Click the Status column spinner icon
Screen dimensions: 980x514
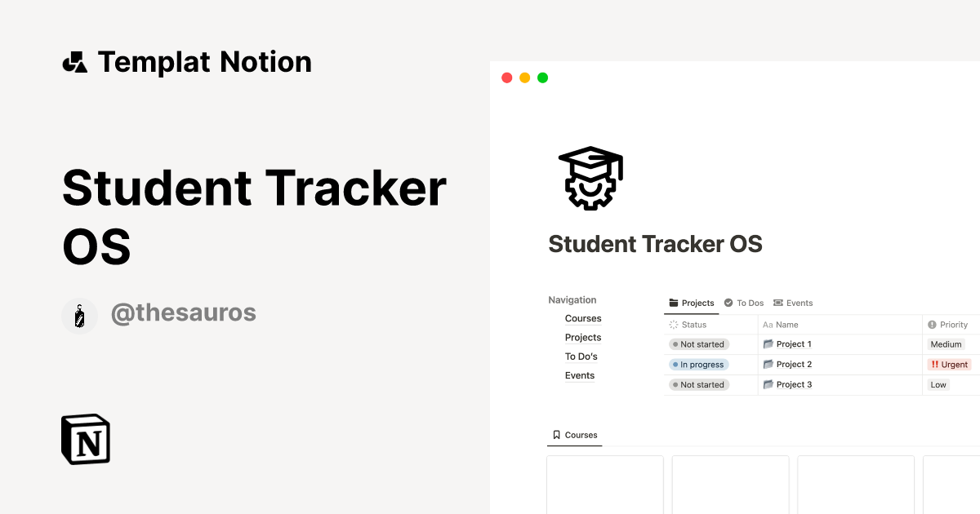click(x=674, y=324)
